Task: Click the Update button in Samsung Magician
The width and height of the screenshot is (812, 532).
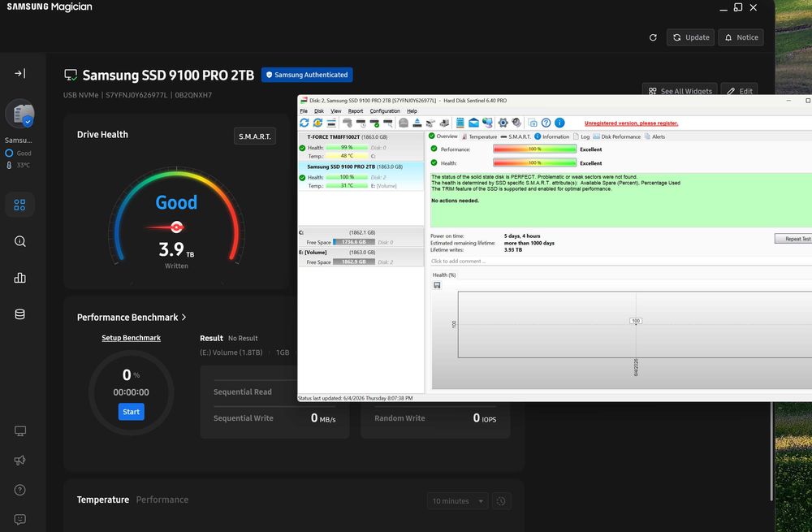Action: 691,37
